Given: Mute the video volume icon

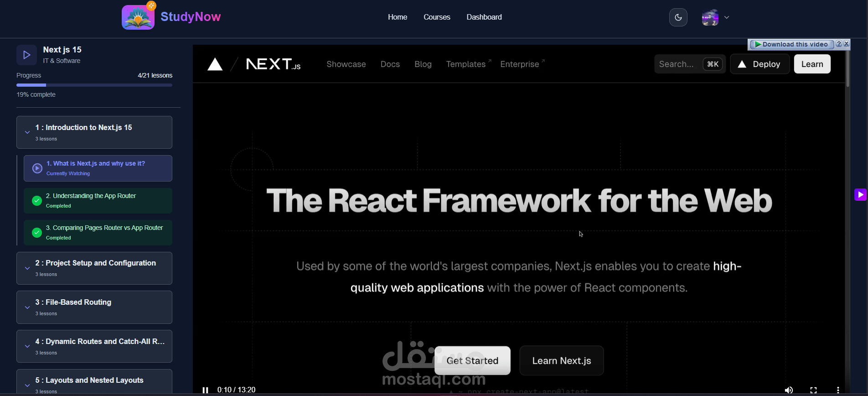Looking at the screenshot, I should click(x=789, y=390).
